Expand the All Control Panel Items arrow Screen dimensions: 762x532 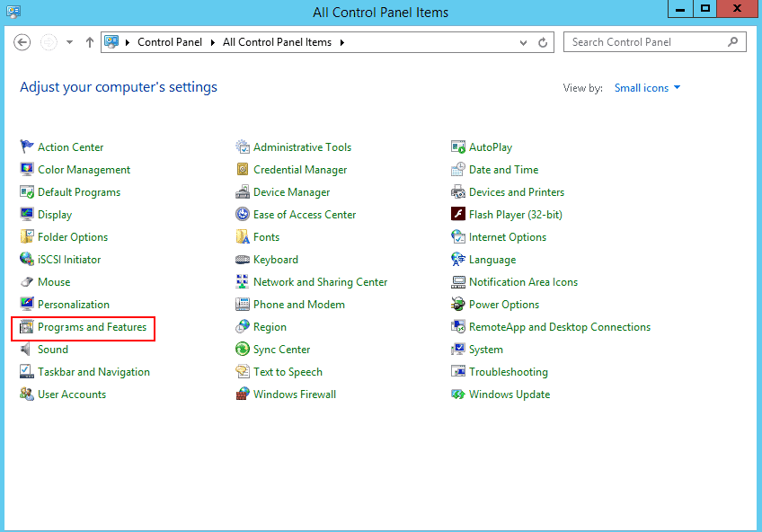(x=342, y=43)
